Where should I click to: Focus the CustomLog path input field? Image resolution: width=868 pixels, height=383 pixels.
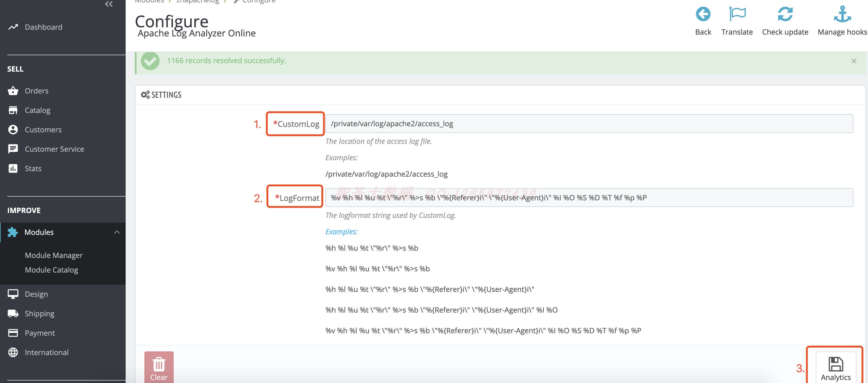click(x=589, y=124)
